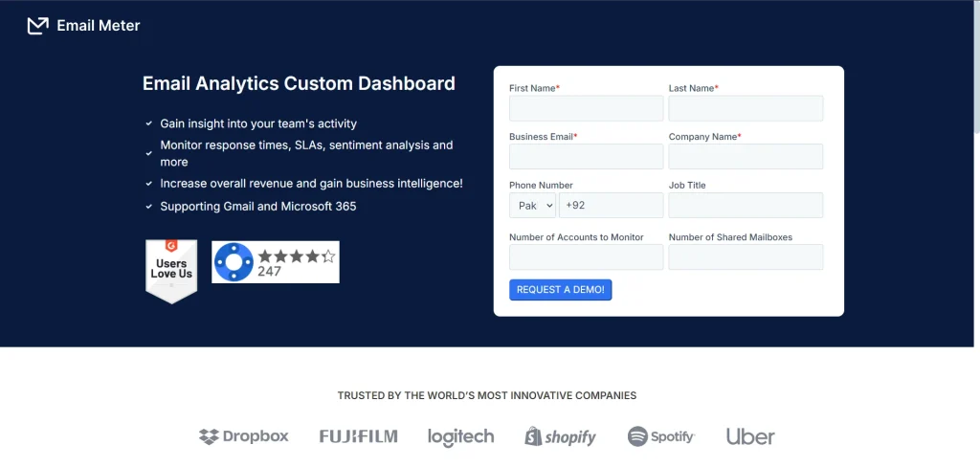Click the Spotify logo
The image size is (980, 467).
tap(661, 436)
